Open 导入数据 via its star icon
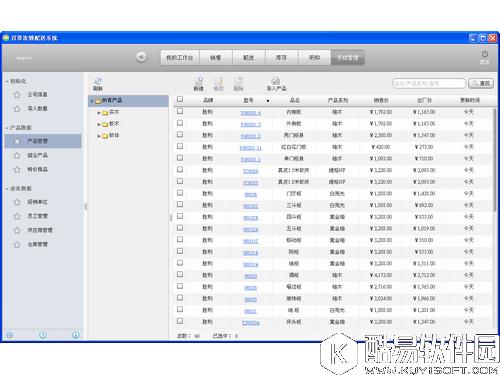 click(17, 109)
